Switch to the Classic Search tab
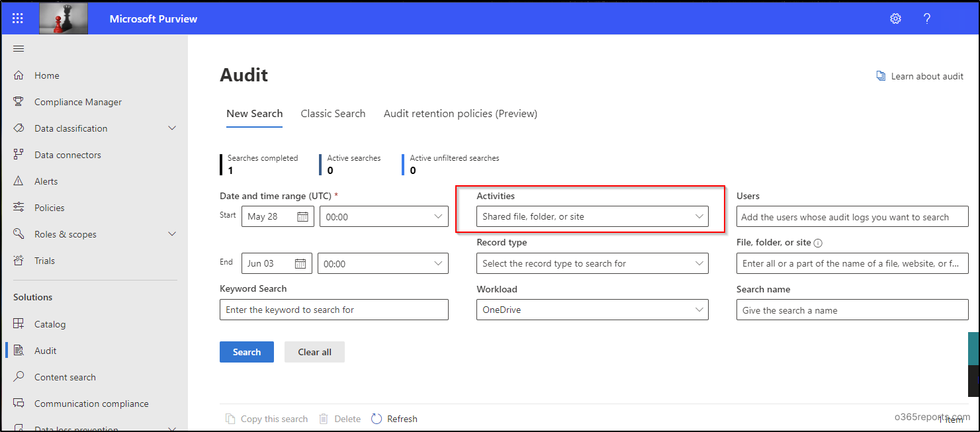The width and height of the screenshot is (980, 432). click(x=333, y=113)
